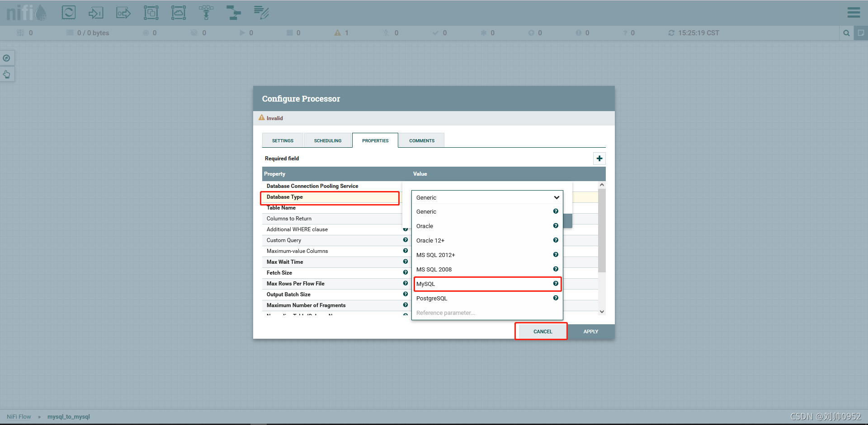Select the Processor toolbar icon
Screen dimensions: 868x425
(x=69, y=12)
